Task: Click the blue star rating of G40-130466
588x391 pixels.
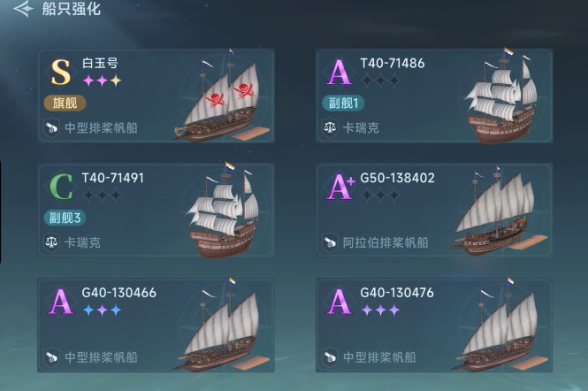Action: [x=102, y=310]
